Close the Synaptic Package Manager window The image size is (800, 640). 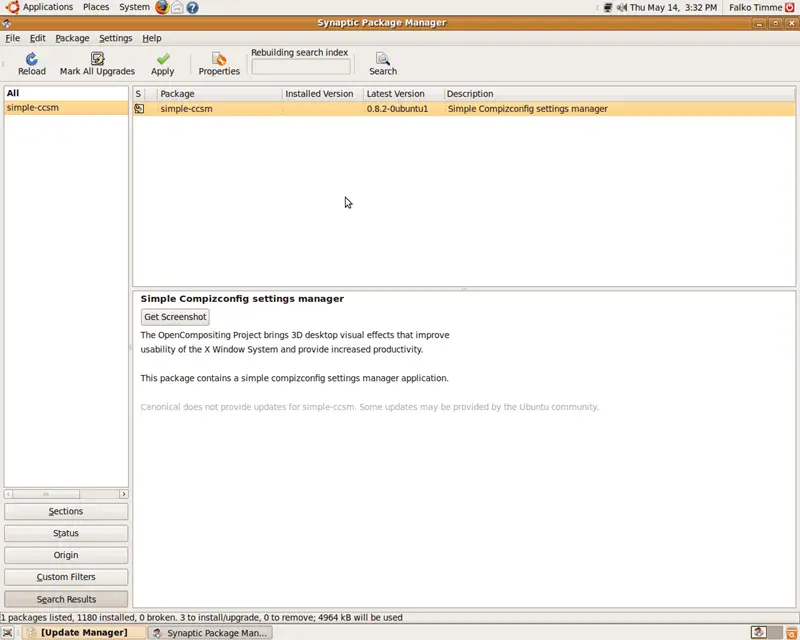[x=791, y=23]
